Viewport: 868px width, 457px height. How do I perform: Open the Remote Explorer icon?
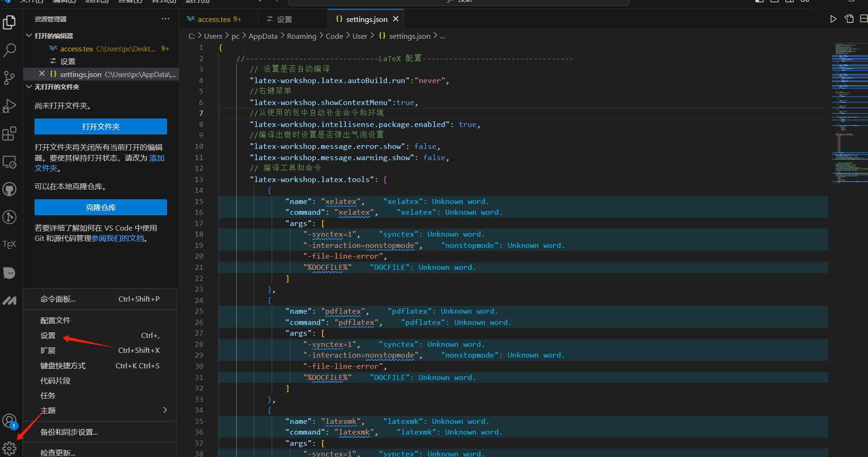pos(9,162)
